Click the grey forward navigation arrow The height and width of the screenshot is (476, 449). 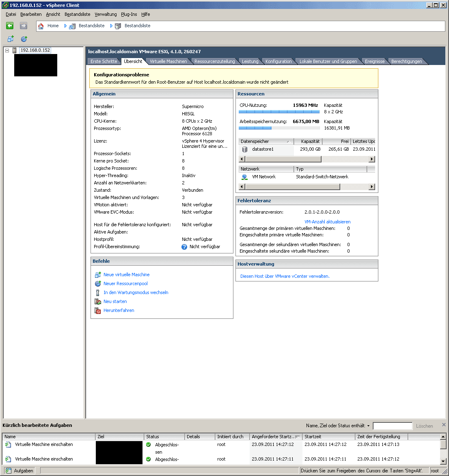pyautogui.click(x=24, y=26)
